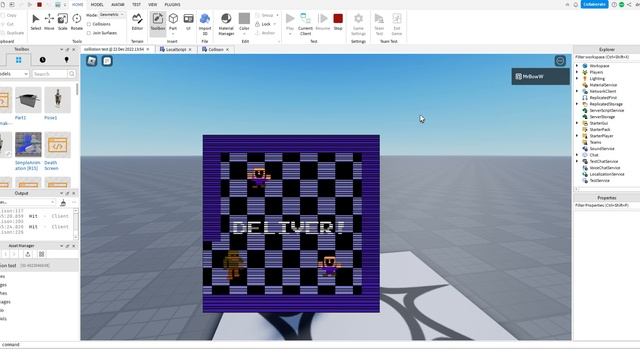Open the TEST ribbon tab

(136, 4)
